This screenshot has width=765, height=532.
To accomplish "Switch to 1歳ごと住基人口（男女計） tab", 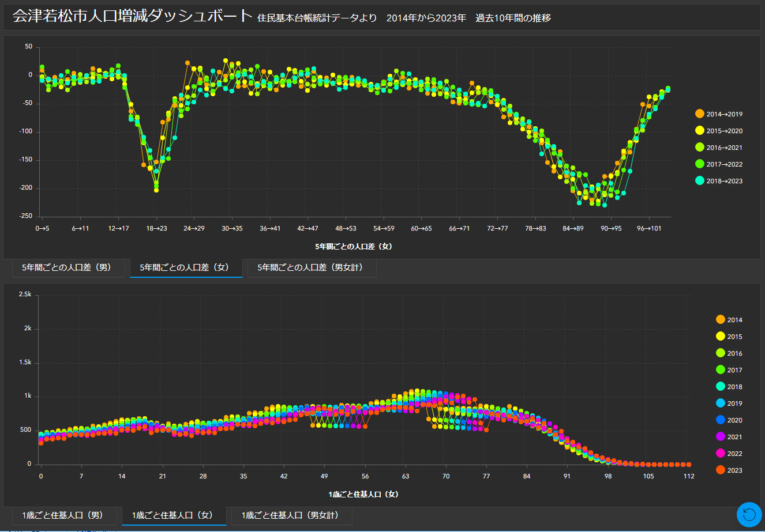I will point(292,515).
